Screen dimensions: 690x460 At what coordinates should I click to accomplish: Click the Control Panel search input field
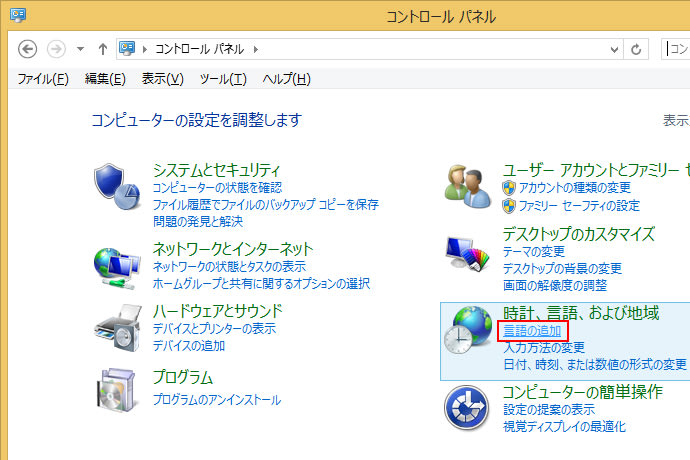click(675, 49)
